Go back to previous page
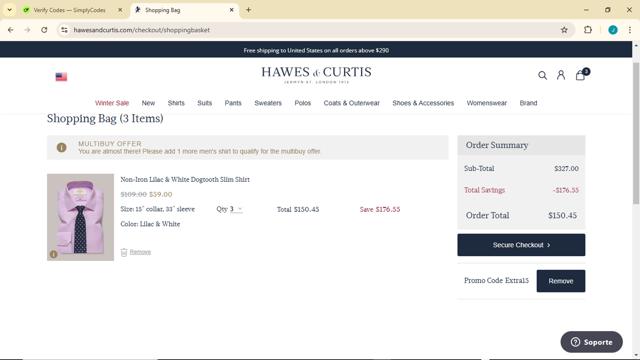This screenshot has height=360, width=640. tap(11, 30)
